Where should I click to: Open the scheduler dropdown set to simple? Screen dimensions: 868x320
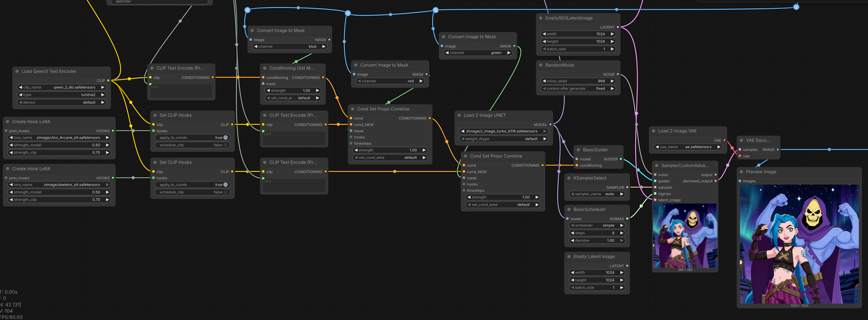click(597, 225)
